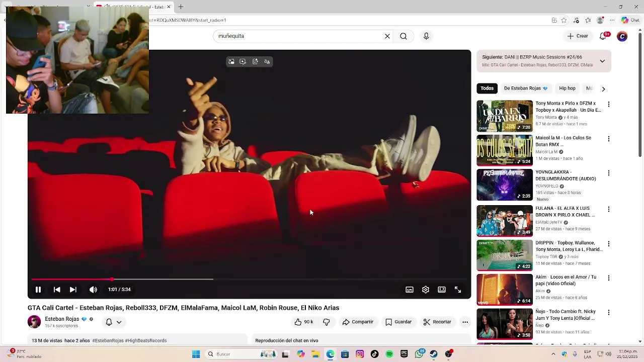The height and width of the screenshot is (362, 644).
Task: Open more actions three-dot menu
Action: [465, 322]
